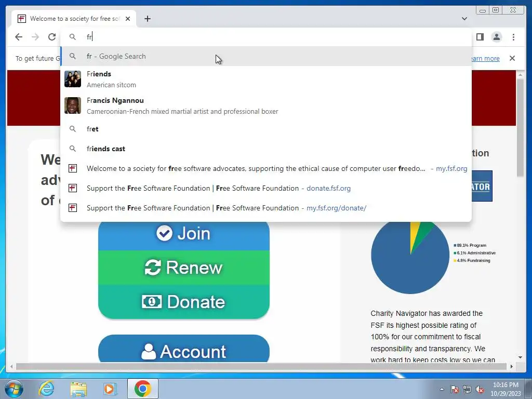Click into the address bar text field
Image resolution: width=532 pixels, height=399 pixels.
tap(266, 37)
